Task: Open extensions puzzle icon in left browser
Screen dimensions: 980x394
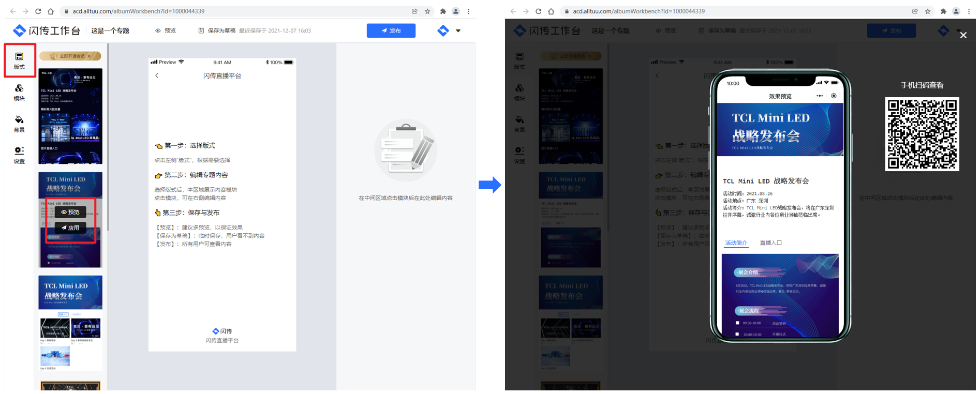Action: tap(443, 11)
